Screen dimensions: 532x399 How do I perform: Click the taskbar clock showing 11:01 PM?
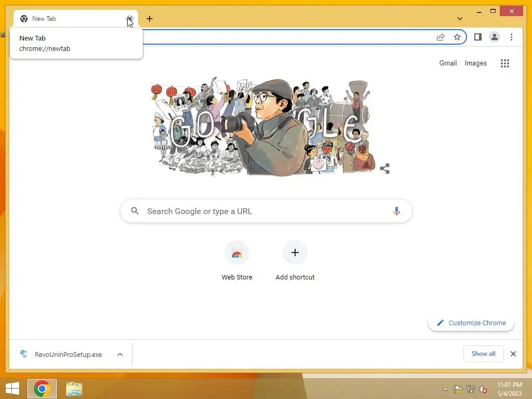(x=509, y=389)
